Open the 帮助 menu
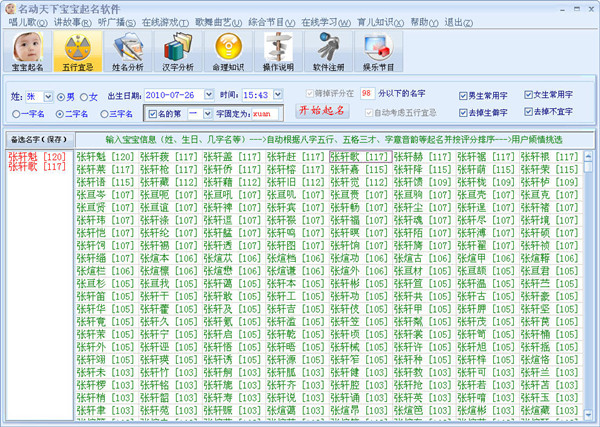The width and height of the screenshot is (600, 427). (424, 21)
